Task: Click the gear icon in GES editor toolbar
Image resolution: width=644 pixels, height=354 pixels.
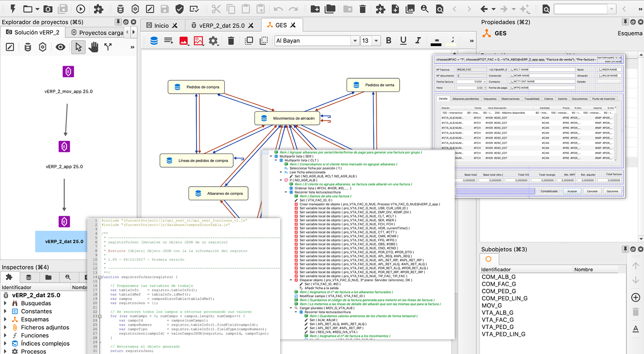Action: pyautogui.click(x=213, y=41)
